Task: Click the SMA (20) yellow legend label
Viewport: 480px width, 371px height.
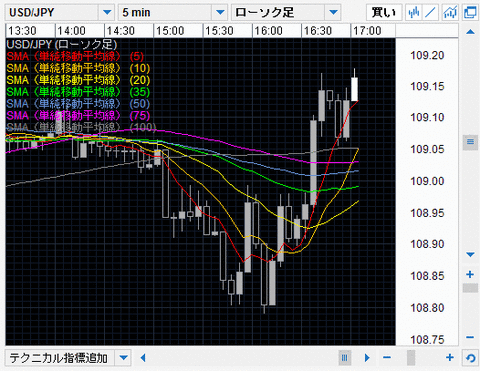Action: point(78,80)
